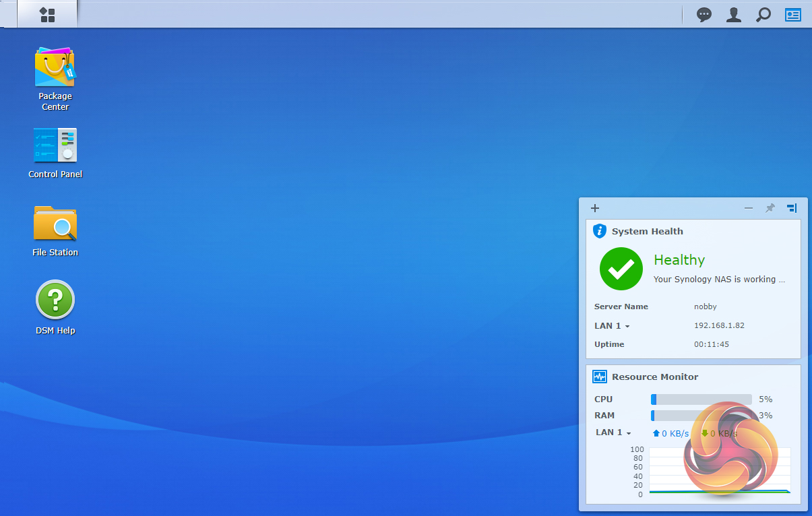Click the CPU 5% value

click(766, 399)
